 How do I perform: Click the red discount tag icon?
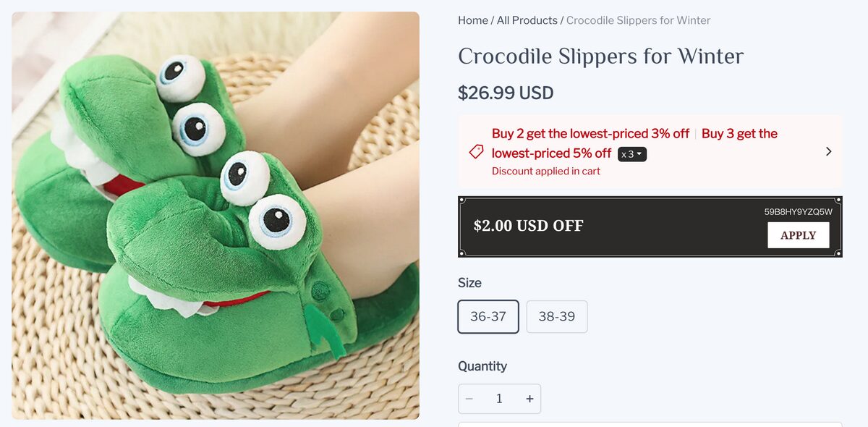(475, 151)
